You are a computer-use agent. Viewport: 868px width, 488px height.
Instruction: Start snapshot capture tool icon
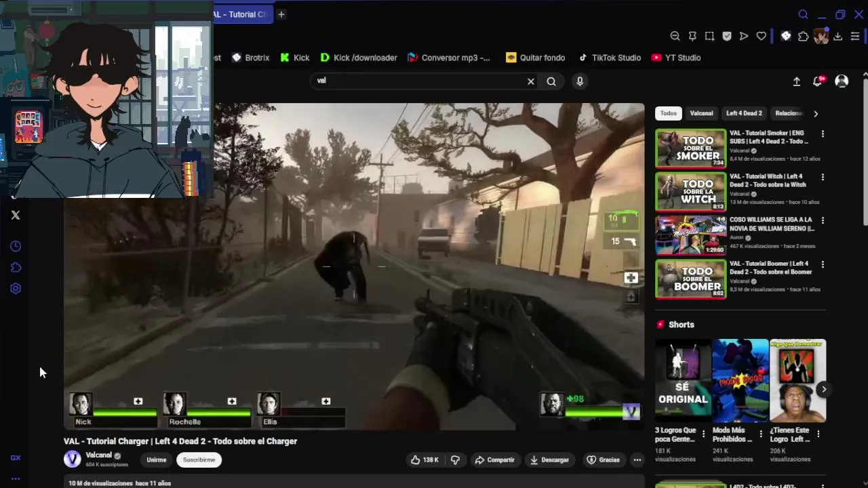[x=709, y=36]
